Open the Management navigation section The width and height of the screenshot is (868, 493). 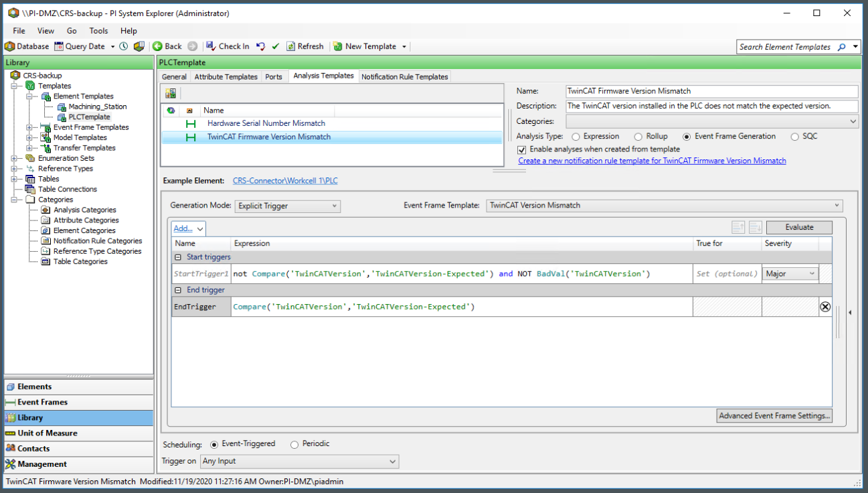point(79,464)
